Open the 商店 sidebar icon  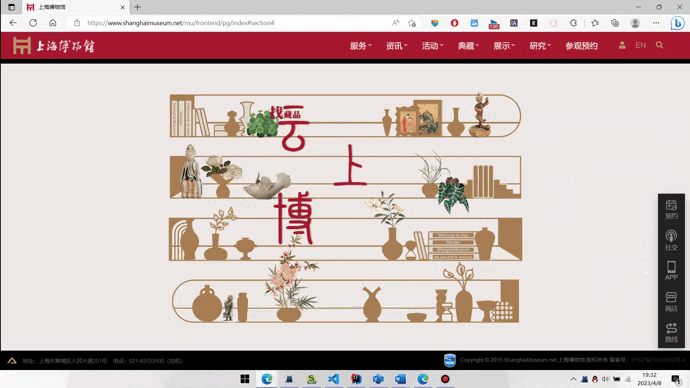(x=671, y=302)
